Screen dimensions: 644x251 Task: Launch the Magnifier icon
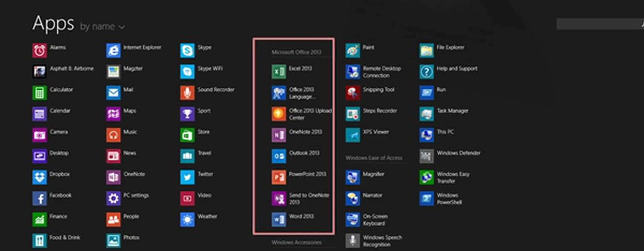(x=353, y=177)
